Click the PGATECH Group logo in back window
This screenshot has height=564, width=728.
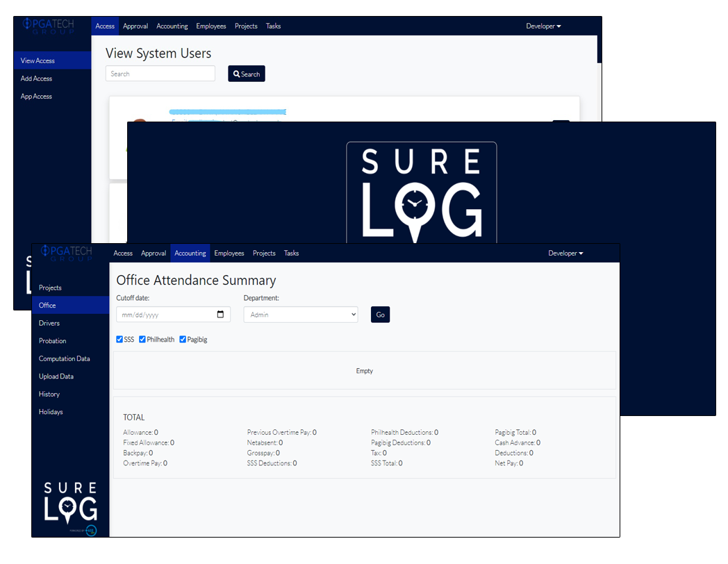[49, 26]
